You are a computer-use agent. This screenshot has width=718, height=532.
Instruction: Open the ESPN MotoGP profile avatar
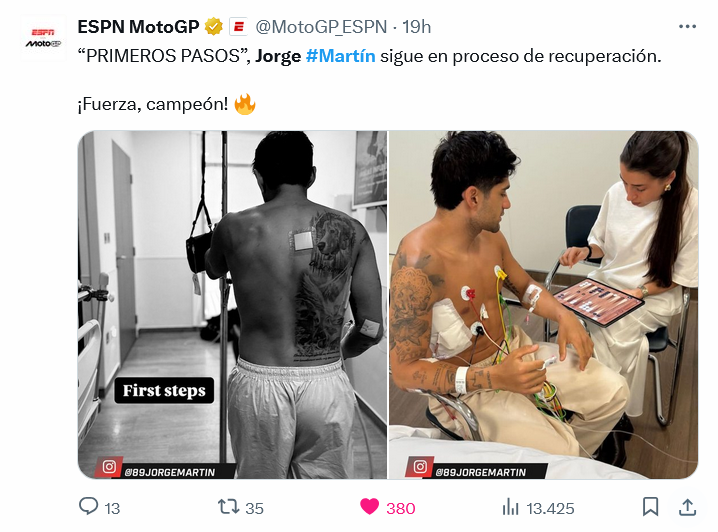(44, 38)
